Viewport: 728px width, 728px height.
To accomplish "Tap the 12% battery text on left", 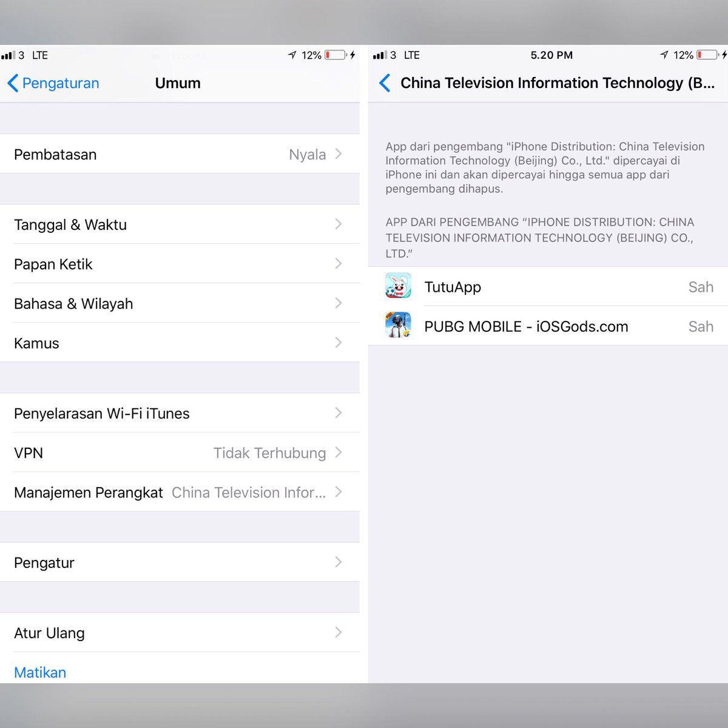I will click(x=311, y=55).
